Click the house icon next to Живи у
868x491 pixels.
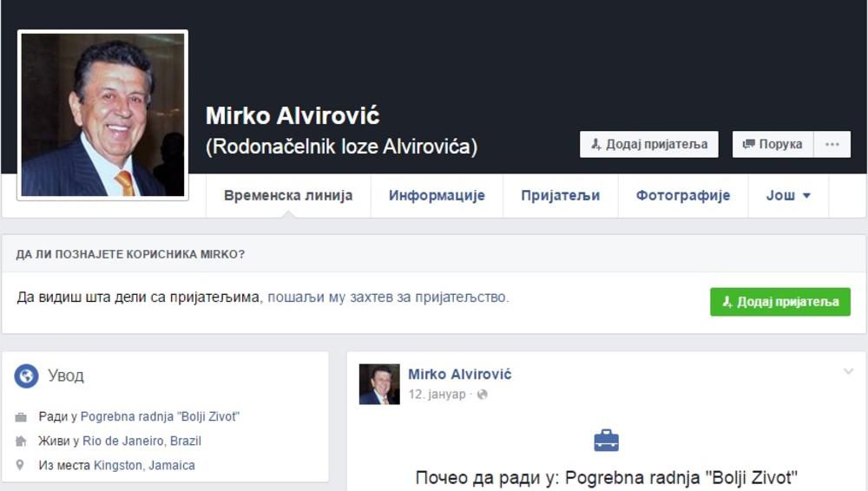(x=22, y=442)
